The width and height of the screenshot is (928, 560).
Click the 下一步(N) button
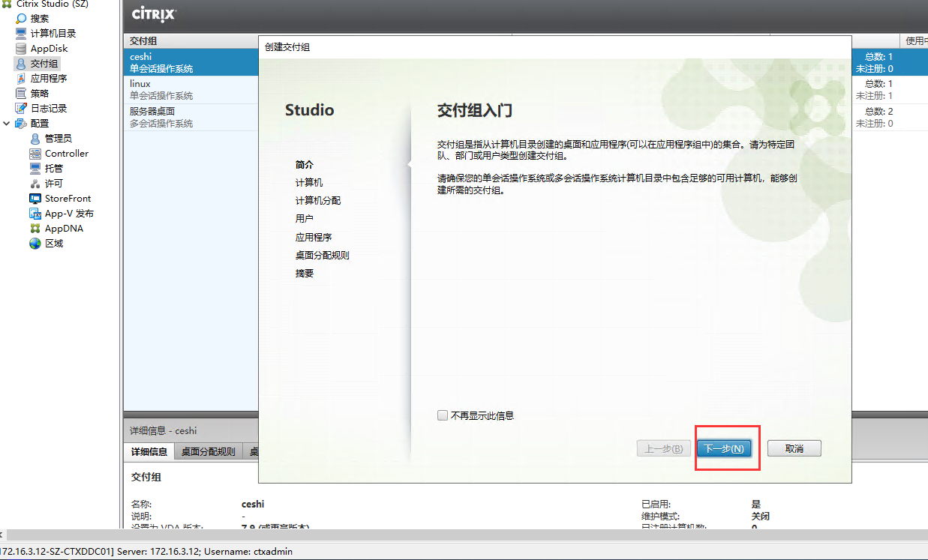725,448
